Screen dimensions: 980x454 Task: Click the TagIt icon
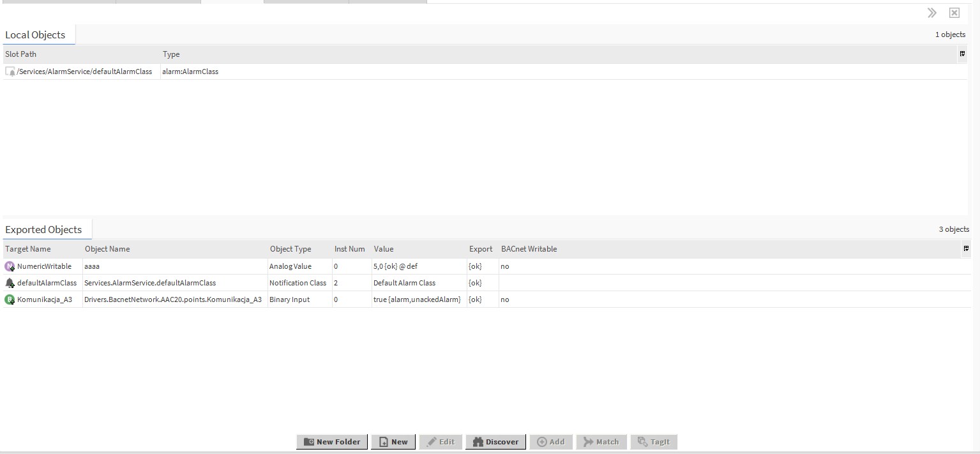click(643, 441)
